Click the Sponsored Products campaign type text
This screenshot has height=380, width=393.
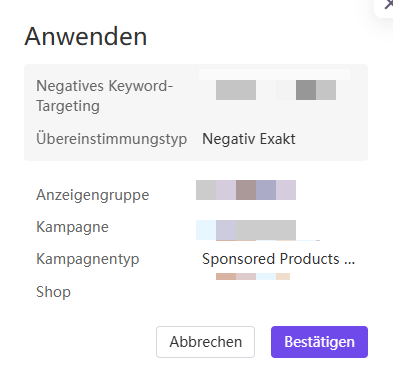point(271,259)
